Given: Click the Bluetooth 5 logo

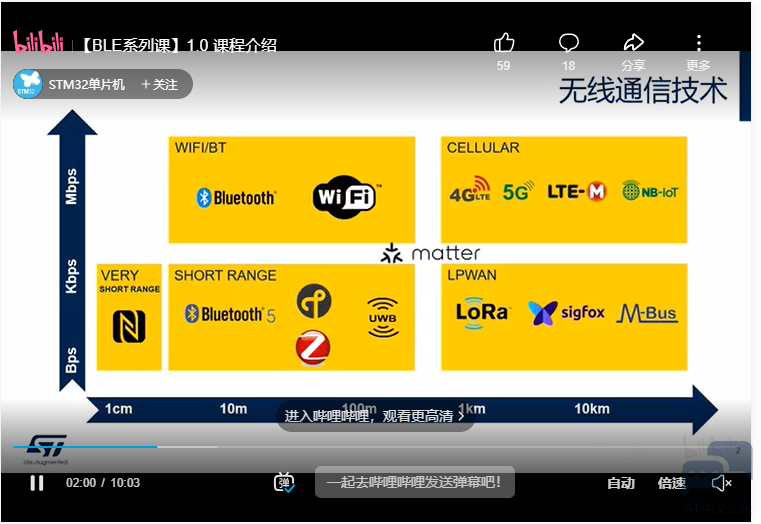Looking at the screenshot, I should pyautogui.click(x=230, y=314).
